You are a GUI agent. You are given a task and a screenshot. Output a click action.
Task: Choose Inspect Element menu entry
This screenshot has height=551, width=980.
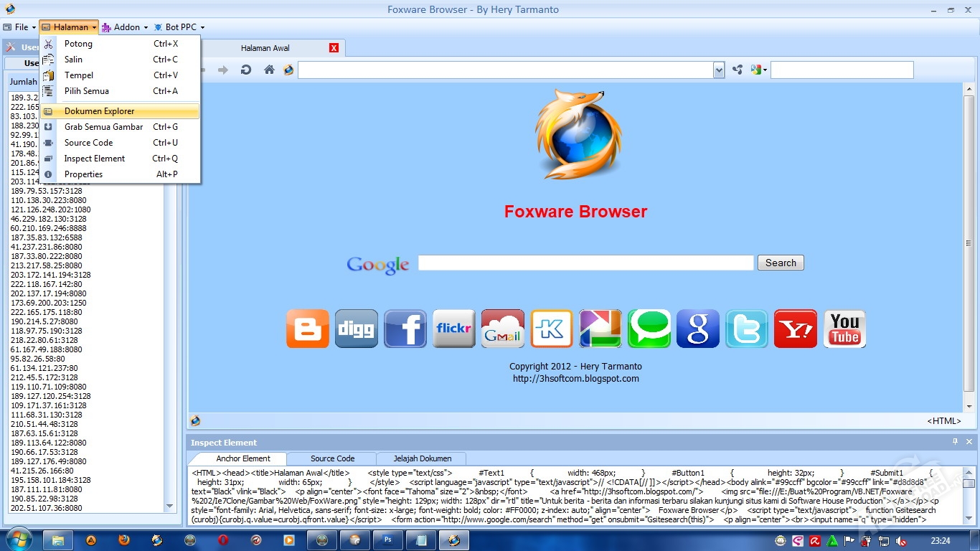(x=94, y=159)
